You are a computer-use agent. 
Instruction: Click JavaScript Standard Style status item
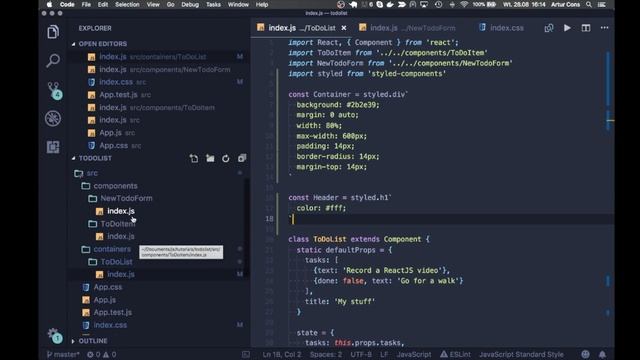[521, 354]
